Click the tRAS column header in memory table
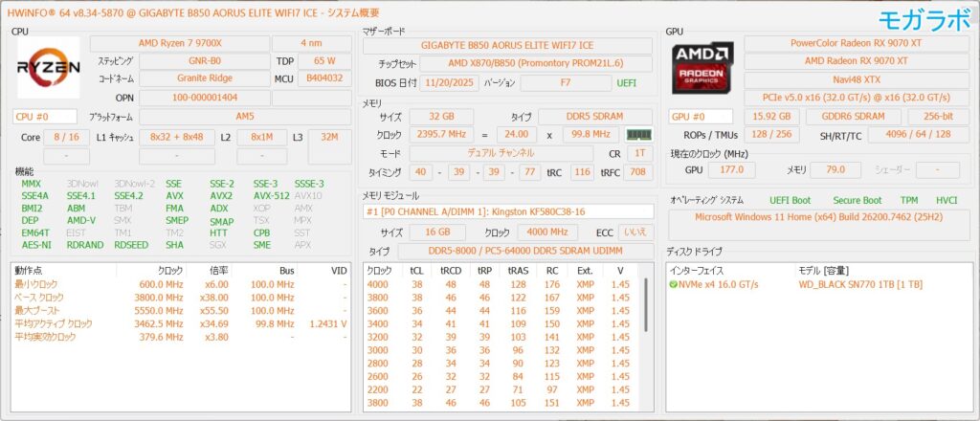 pos(518,271)
